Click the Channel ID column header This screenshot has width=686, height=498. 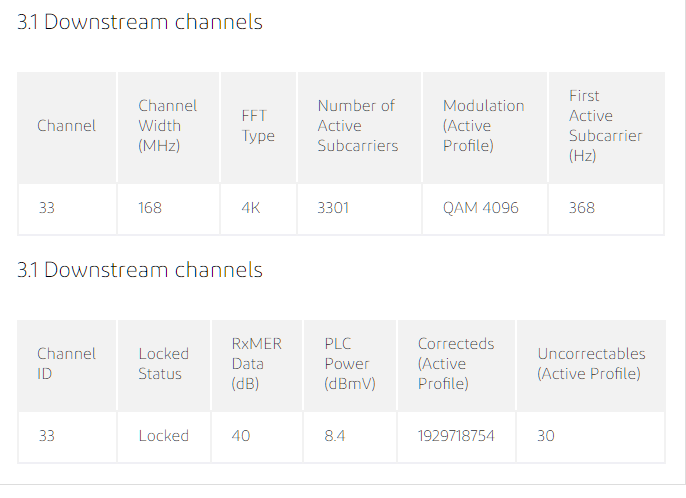pyautogui.click(x=66, y=364)
